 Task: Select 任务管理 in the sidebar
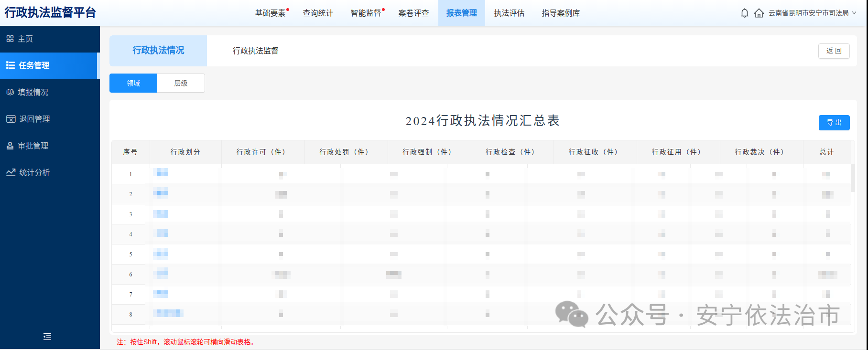(x=33, y=66)
